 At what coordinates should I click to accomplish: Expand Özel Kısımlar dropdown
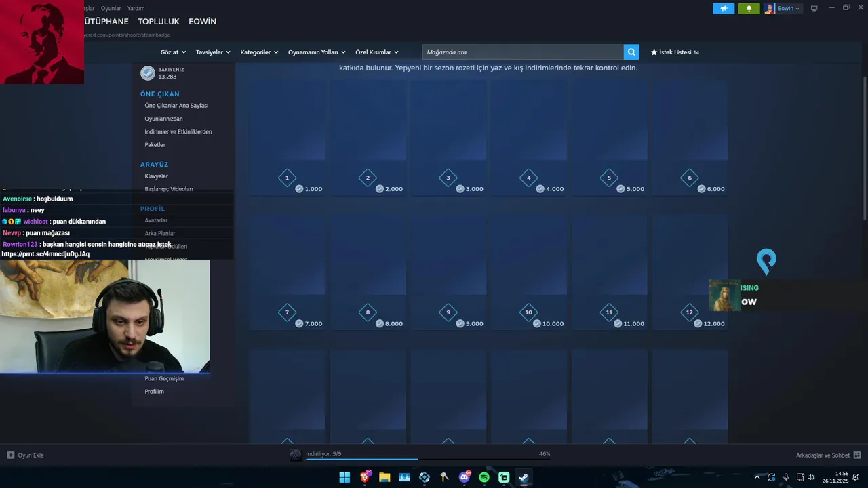pyautogui.click(x=377, y=52)
